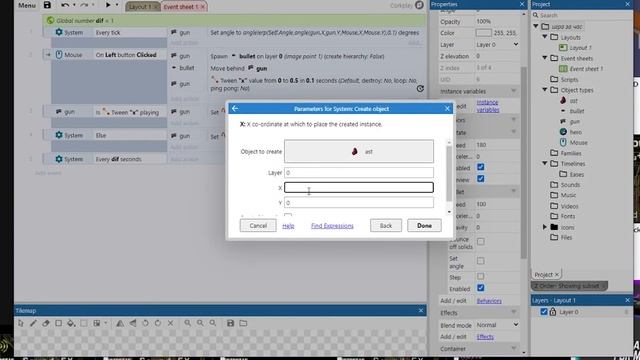Collapse the Layouts folder in Project
640x360 pixels.
tap(545, 37)
